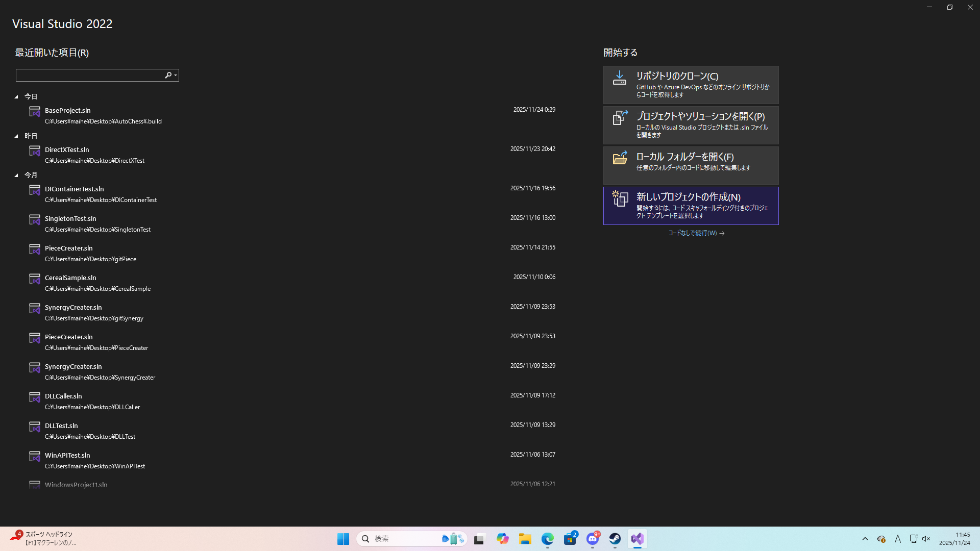Viewport: 980px width, 551px height.
Task: Open Microsoft Edge from the taskbar
Action: click(547, 539)
